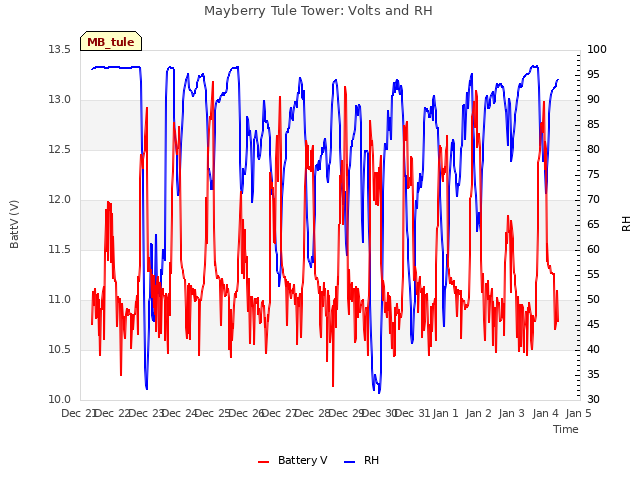
Task: Select the chart title 'Mayberry Tule Tower: Volts and RH'
Action: pos(318,11)
